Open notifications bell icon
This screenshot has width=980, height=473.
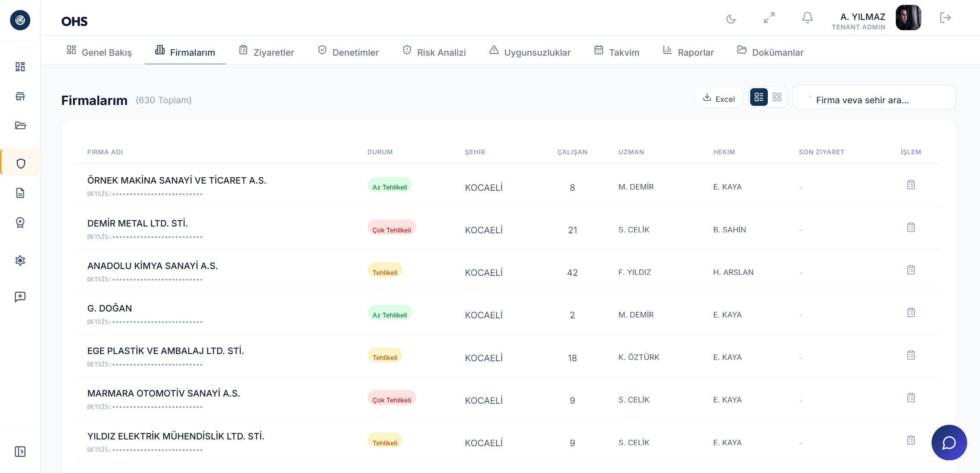pyautogui.click(x=807, y=18)
